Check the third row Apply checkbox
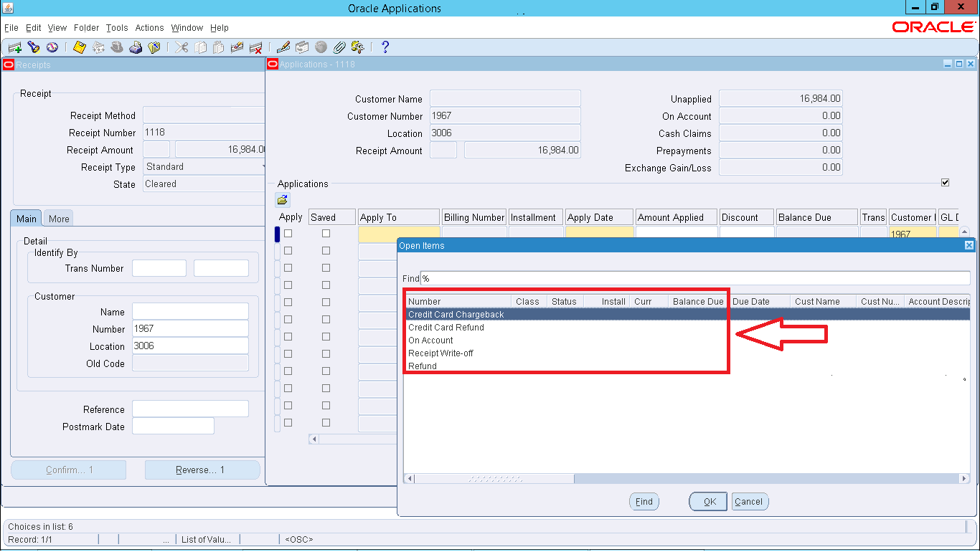The width and height of the screenshot is (980, 552). tap(288, 268)
